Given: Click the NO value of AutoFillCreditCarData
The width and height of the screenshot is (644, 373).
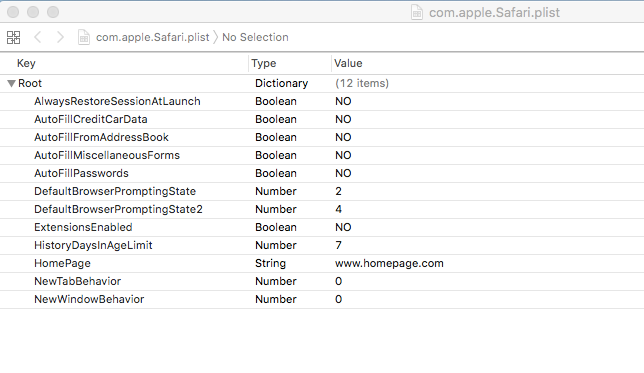Looking at the screenshot, I should [x=343, y=119].
